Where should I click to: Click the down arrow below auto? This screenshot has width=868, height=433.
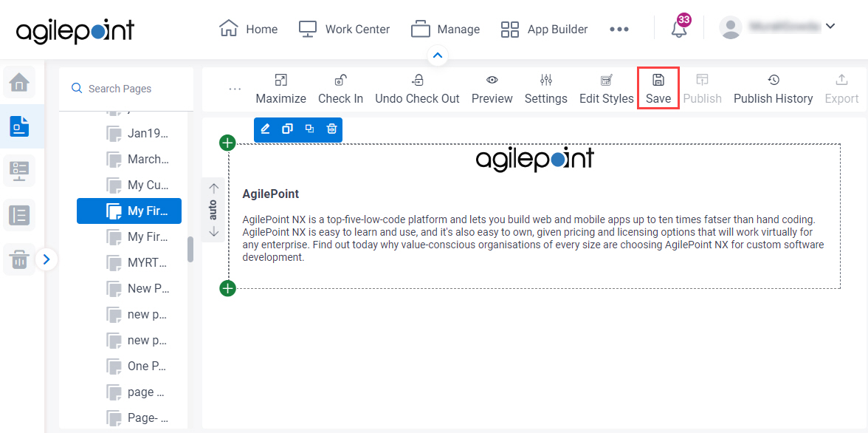tap(214, 232)
